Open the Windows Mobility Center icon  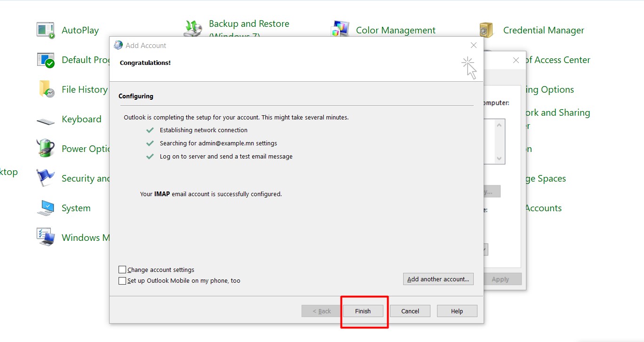(46, 238)
